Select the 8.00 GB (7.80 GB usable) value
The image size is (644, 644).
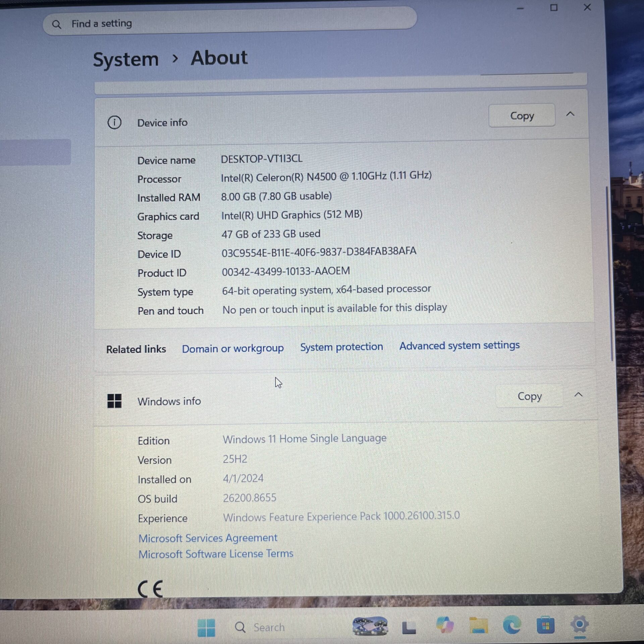(x=276, y=196)
